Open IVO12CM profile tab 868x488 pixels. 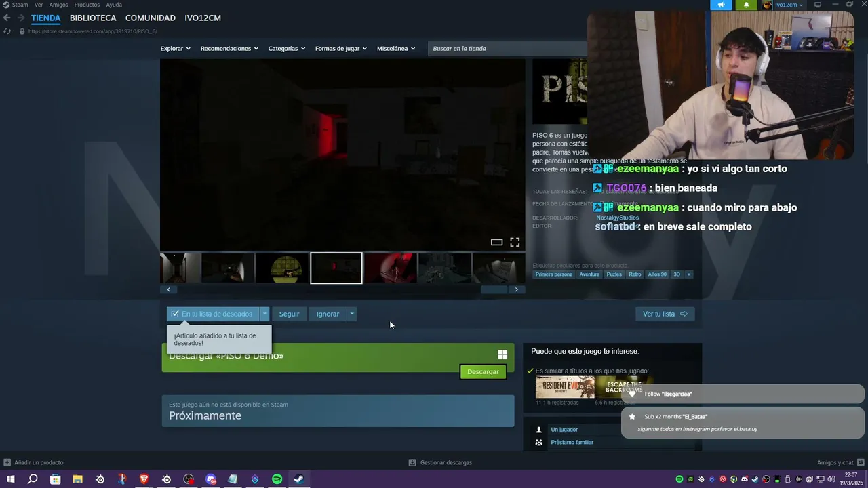coord(203,18)
